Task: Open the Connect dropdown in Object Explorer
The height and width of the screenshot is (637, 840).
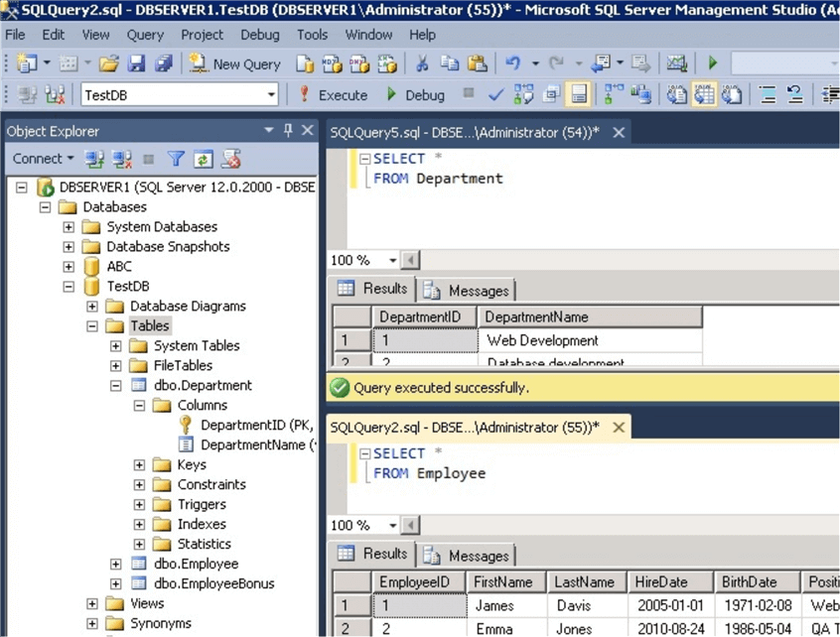Action: tap(43, 159)
